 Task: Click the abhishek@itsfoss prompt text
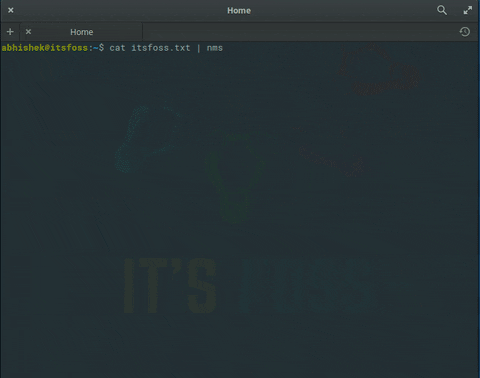coord(45,48)
